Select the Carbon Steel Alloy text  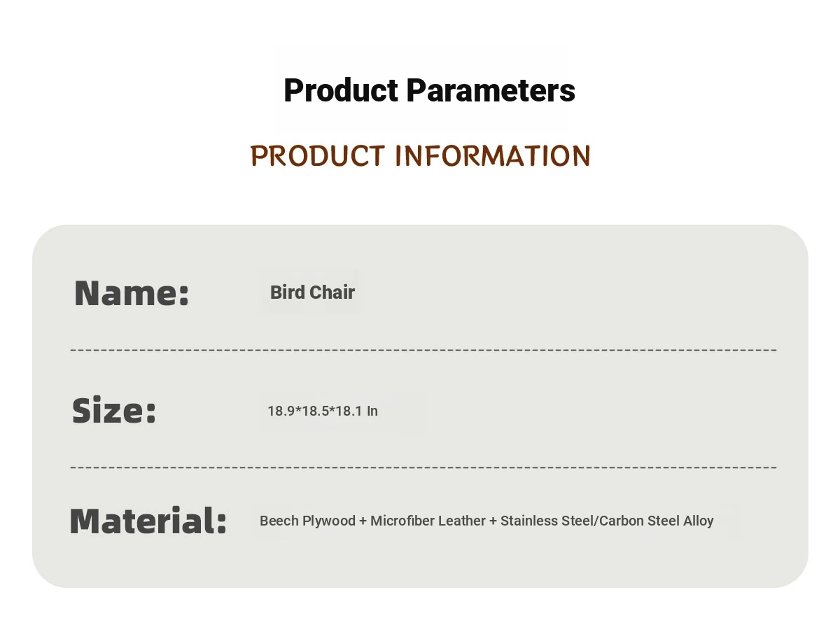point(657,521)
